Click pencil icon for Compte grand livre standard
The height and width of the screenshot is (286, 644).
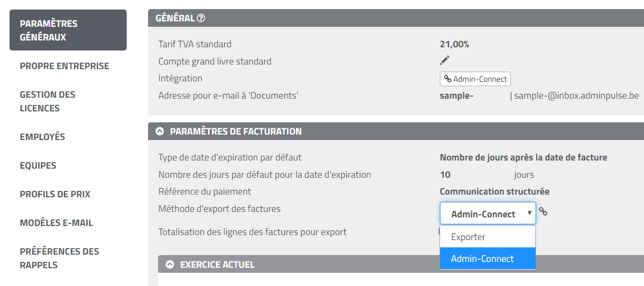[445, 60]
